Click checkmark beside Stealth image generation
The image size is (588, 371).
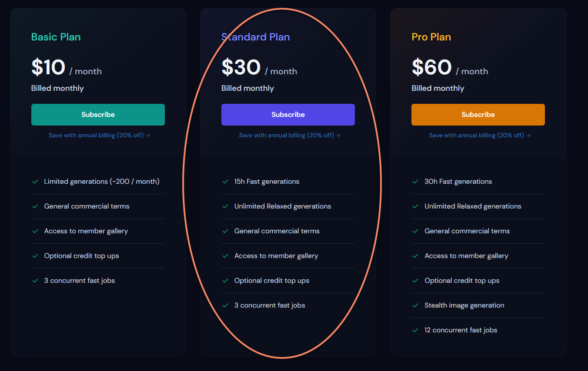415,305
